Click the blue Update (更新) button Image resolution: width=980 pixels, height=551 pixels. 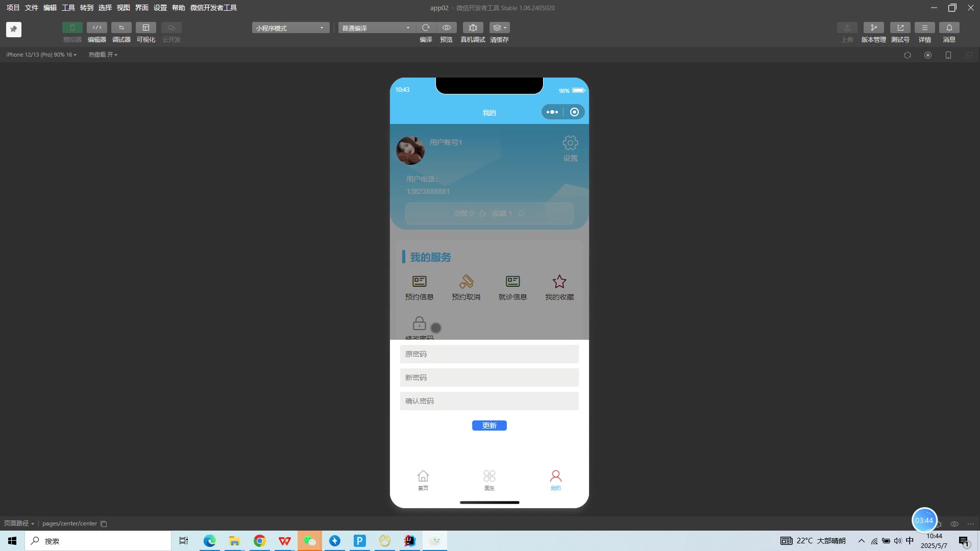pos(489,425)
